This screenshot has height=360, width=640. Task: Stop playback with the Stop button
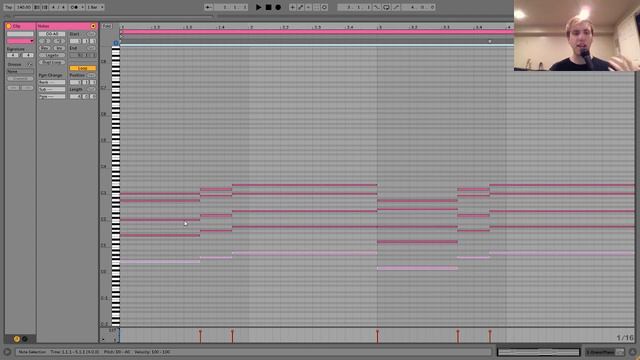pos(268,7)
